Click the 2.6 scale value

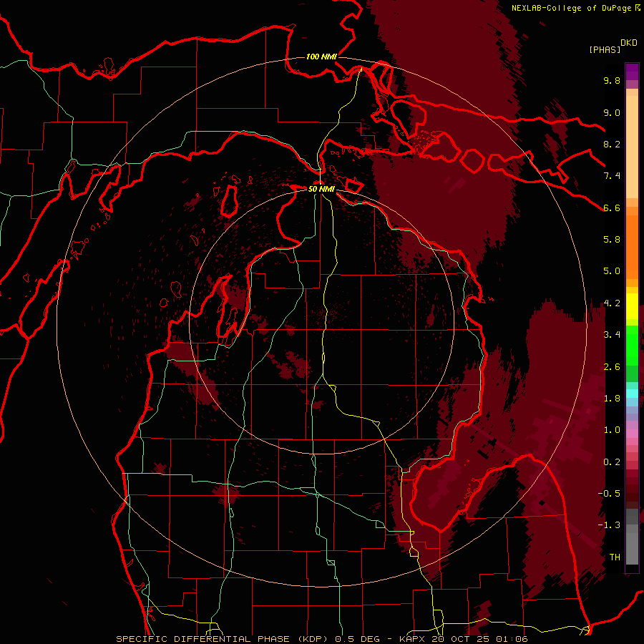612,367
